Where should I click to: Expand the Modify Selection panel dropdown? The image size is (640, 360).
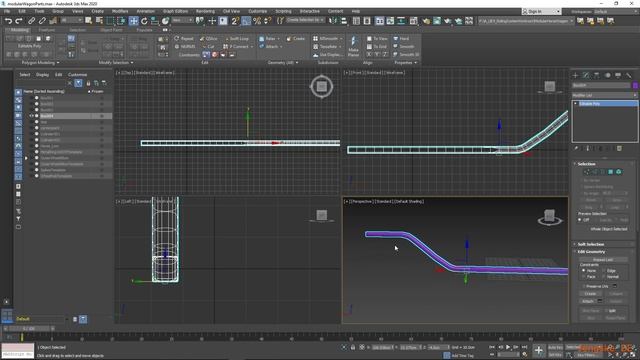pos(116,62)
